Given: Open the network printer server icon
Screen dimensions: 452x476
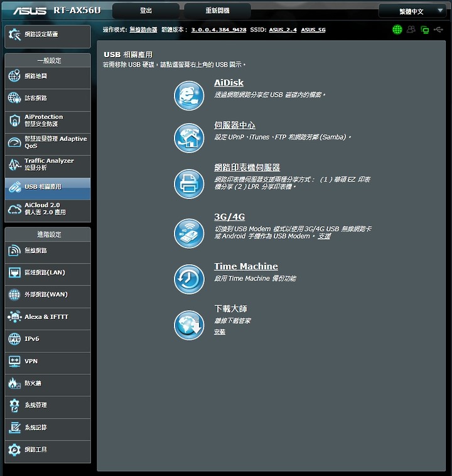Looking at the screenshot, I should point(189,183).
